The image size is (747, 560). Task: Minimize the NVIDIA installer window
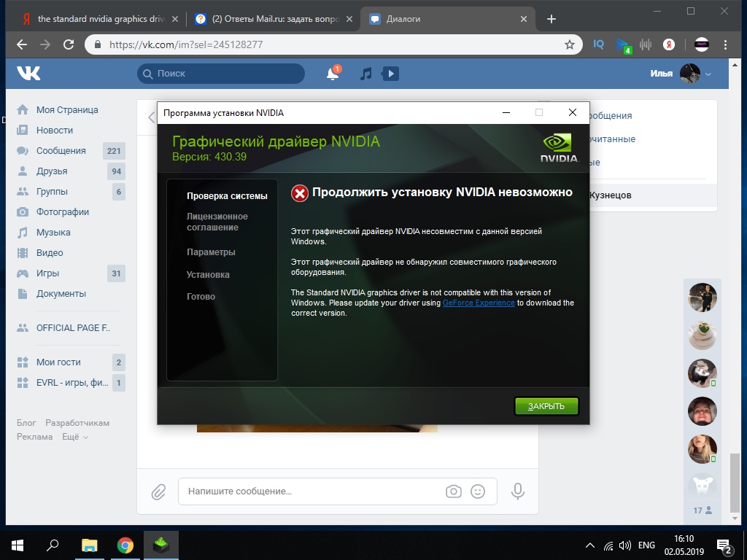[x=506, y=112]
